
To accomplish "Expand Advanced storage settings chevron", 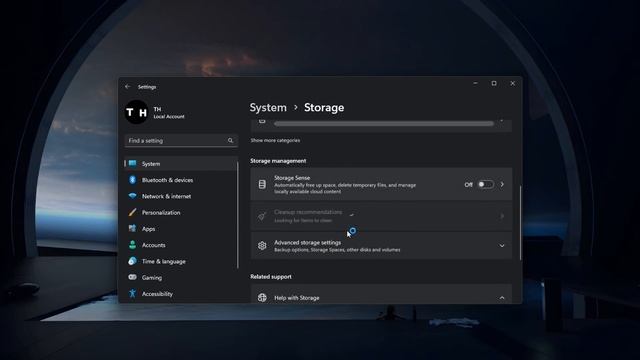I will coord(502,246).
